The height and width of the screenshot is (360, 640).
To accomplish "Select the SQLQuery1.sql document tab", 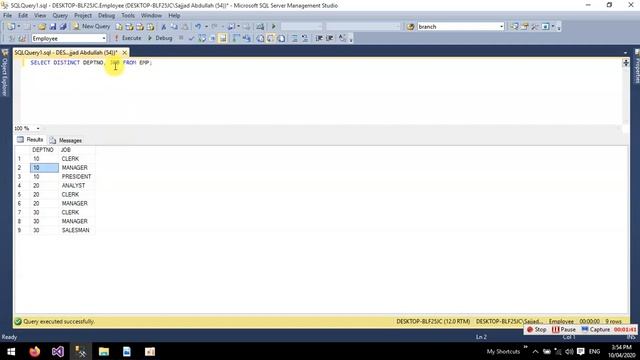I will [x=66, y=53].
